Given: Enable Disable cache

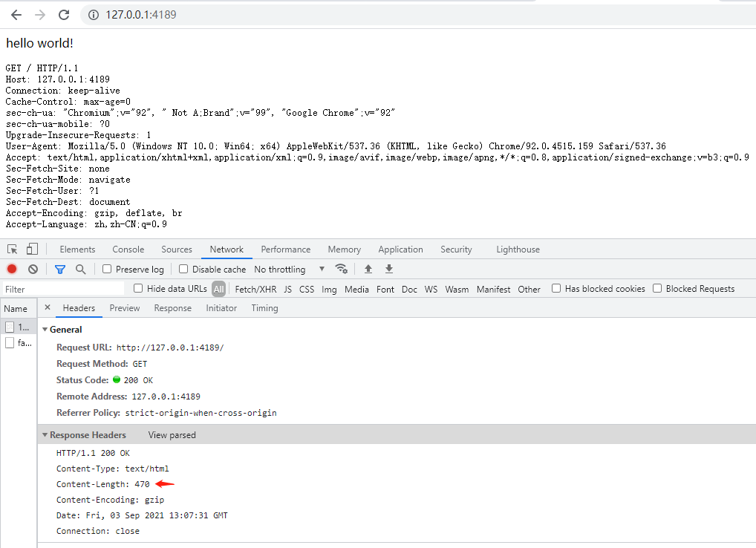Looking at the screenshot, I should pos(182,269).
